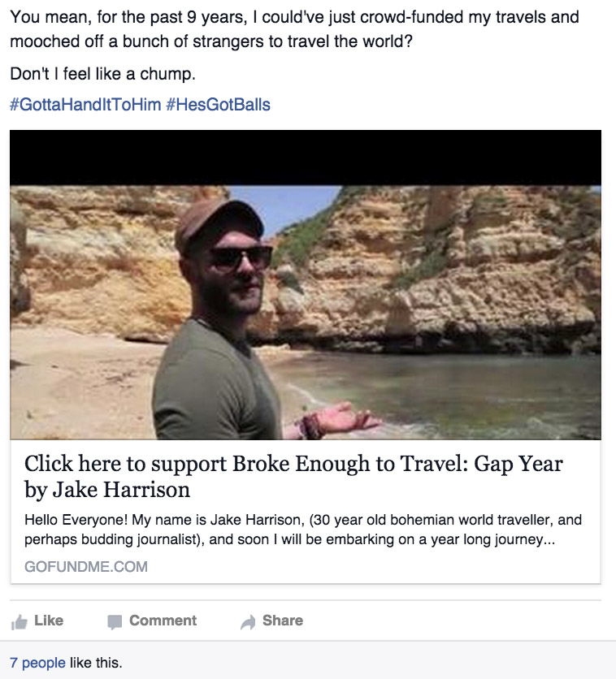Click the Share arrow icon

click(x=248, y=622)
